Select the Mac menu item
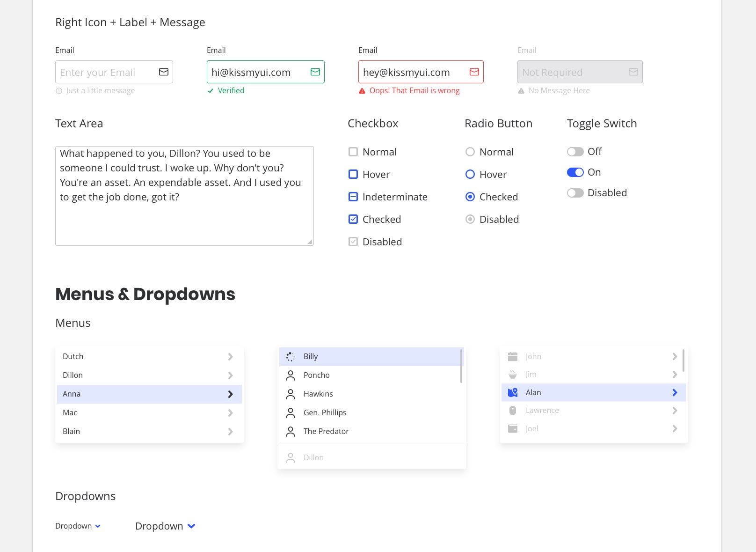This screenshot has width=756, height=552. pos(149,413)
